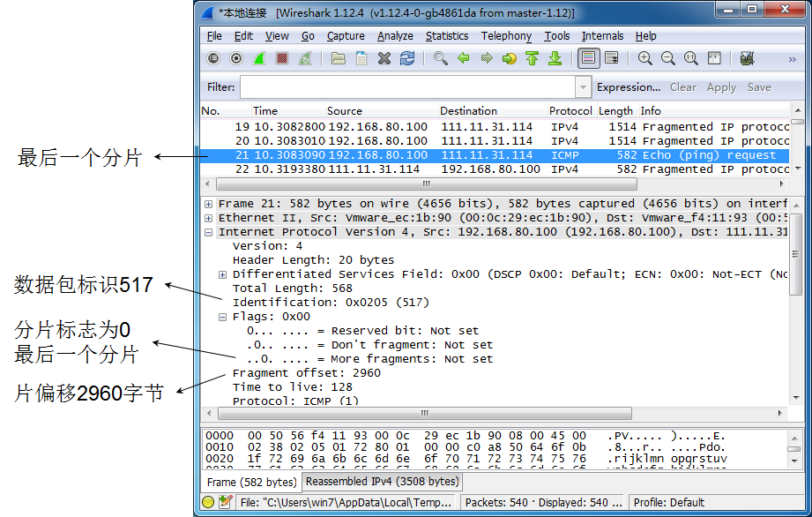Edit capture filters icon
812x517 pixels.
coord(747,58)
